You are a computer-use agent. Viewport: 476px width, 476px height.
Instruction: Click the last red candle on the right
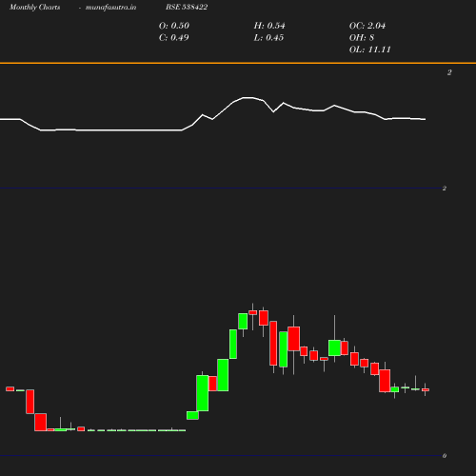pos(426,389)
